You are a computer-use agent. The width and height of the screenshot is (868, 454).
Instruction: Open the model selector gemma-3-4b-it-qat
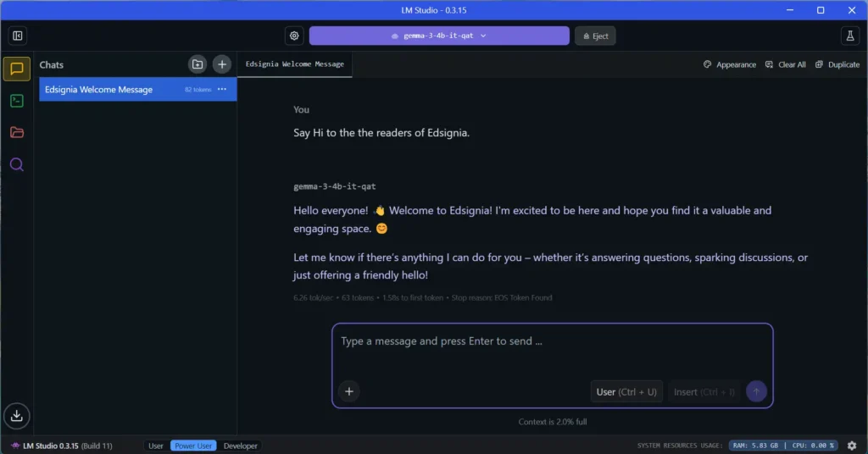point(439,36)
